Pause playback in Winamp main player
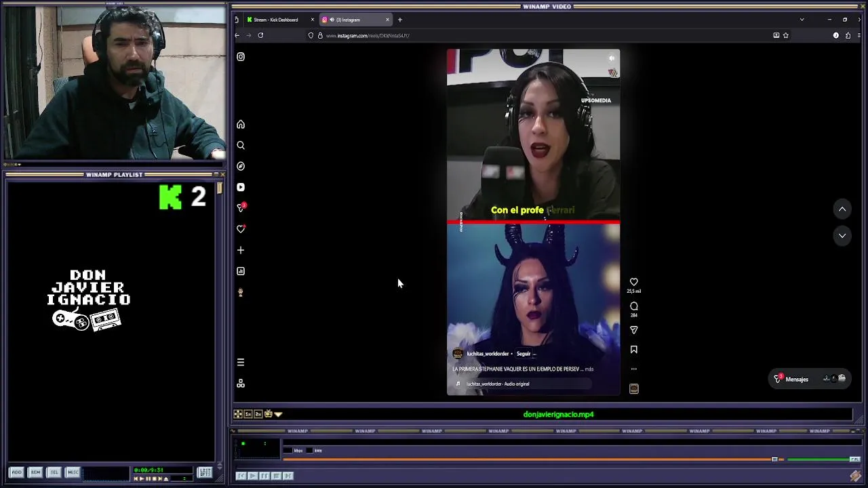The image size is (868, 488). click(x=264, y=476)
